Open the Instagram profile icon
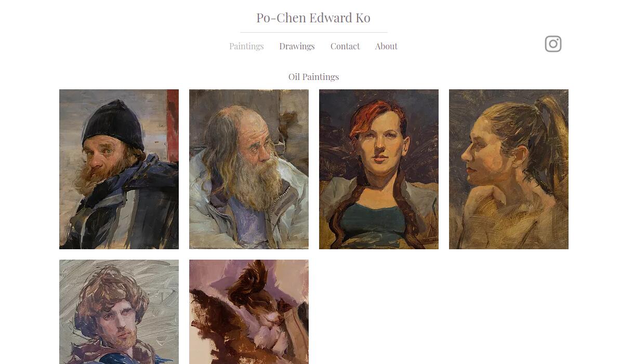620x364 pixels. [553, 44]
